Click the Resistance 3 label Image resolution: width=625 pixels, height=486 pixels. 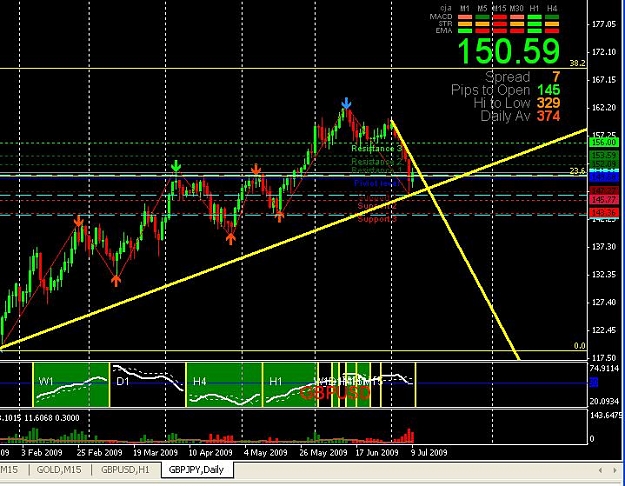click(x=377, y=148)
